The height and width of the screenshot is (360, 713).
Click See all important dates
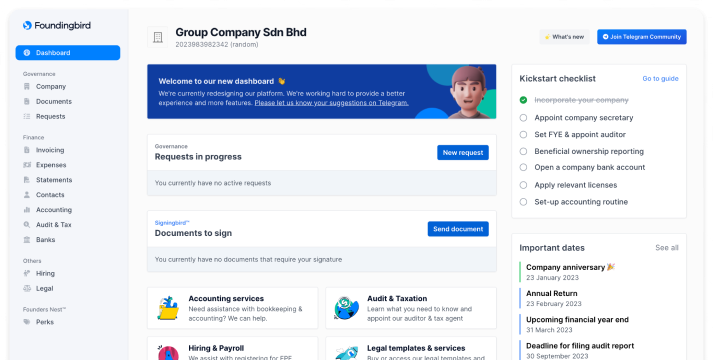(667, 248)
